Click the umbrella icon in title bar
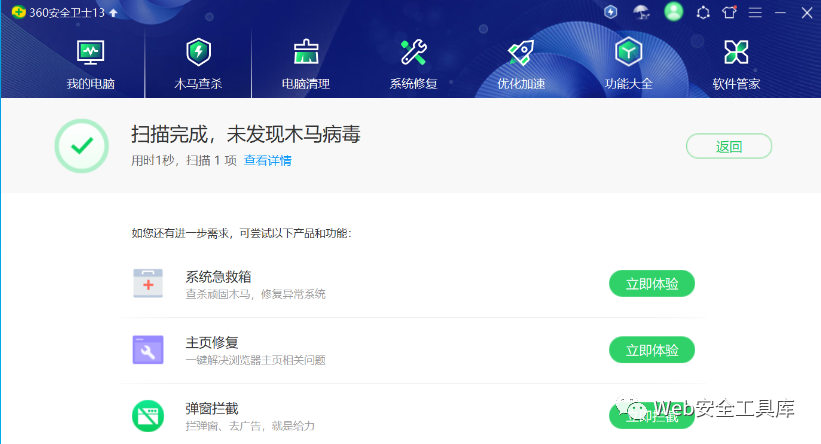This screenshot has height=444, width=821. click(641, 12)
